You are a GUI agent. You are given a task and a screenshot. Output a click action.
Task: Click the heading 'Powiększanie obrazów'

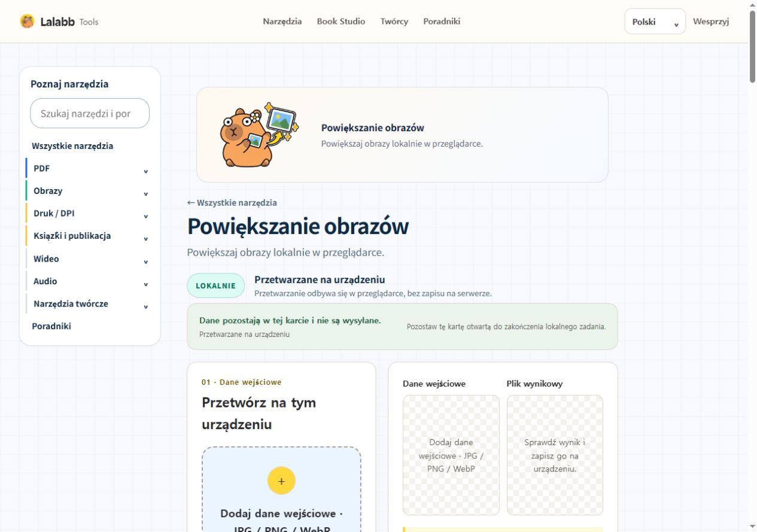coord(298,227)
